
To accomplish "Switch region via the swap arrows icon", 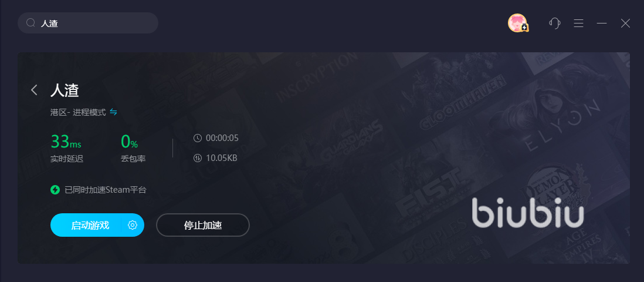I will pos(113,112).
